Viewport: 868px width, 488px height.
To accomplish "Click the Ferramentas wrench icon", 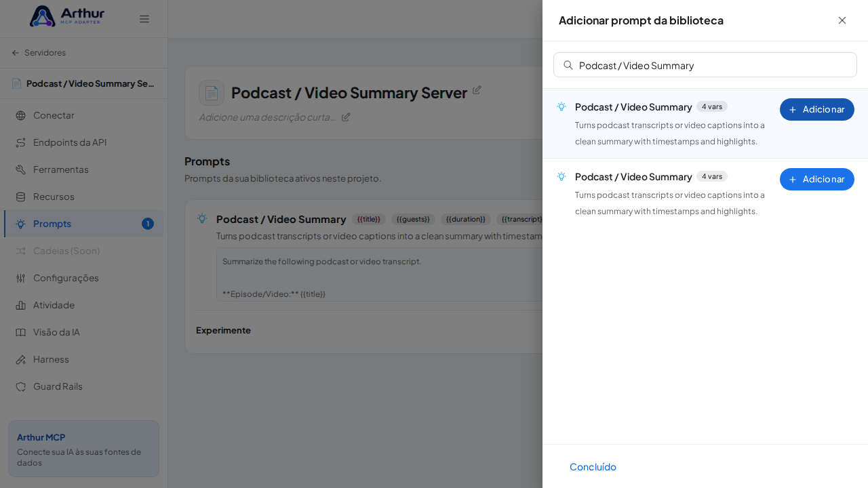I will 20,169.
